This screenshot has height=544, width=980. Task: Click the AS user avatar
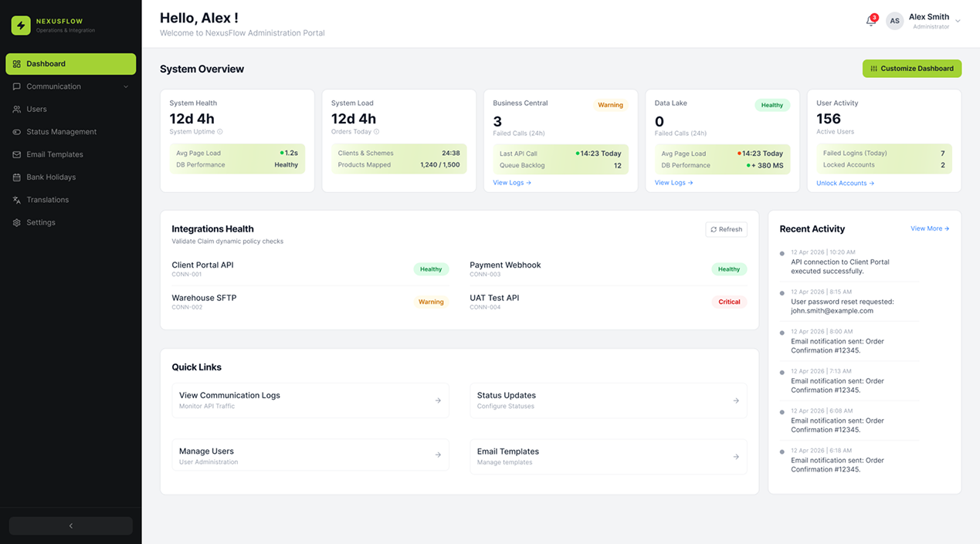pos(894,21)
